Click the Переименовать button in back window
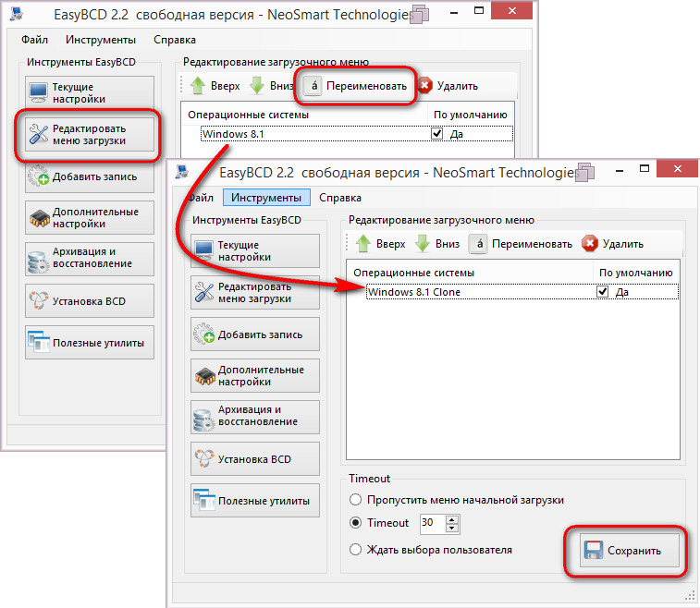700x608 pixels. (356, 86)
